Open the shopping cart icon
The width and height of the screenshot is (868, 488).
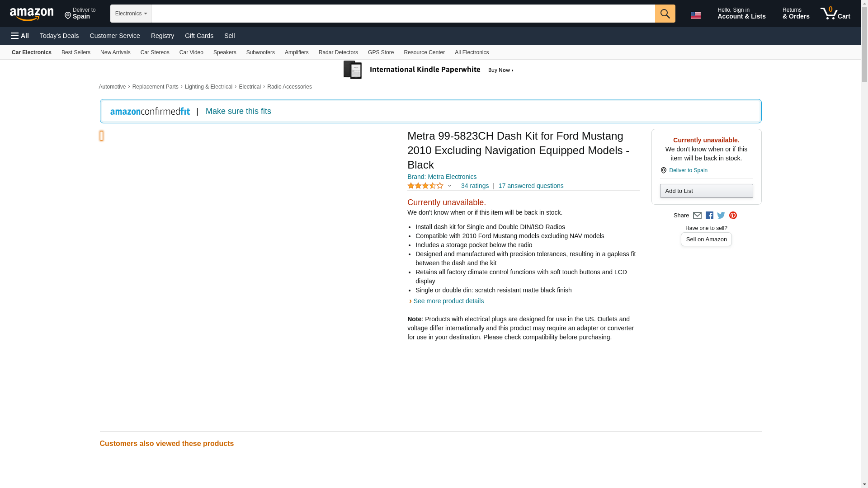tap(835, 14)
